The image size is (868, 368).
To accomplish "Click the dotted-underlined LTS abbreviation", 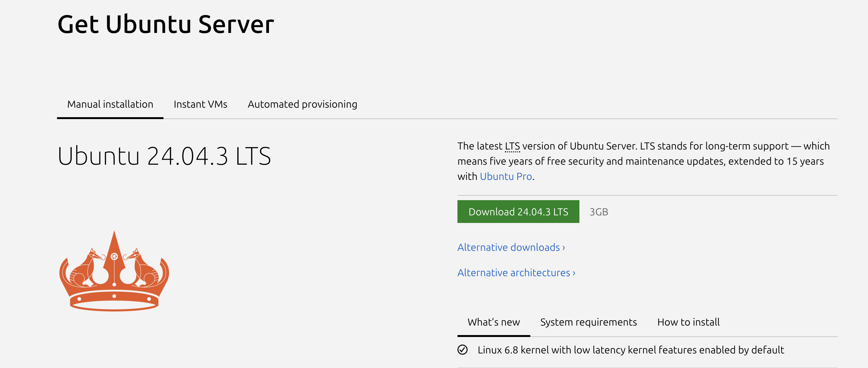I will click(512, 146).
